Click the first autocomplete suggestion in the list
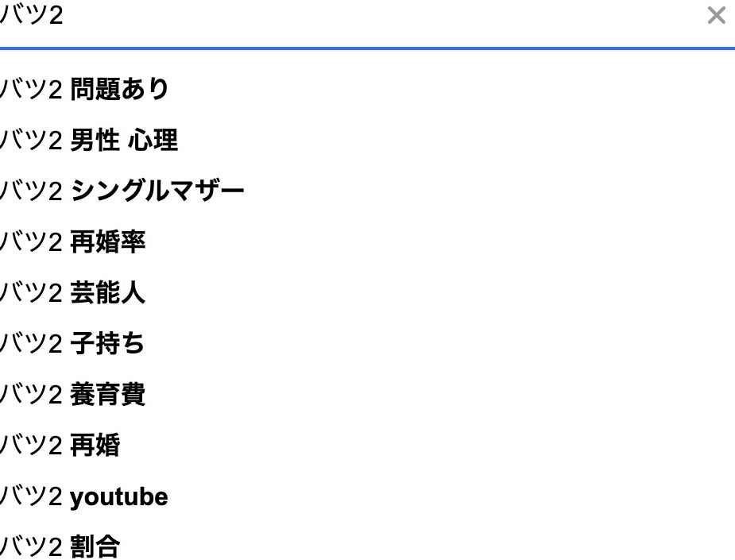The width and height of the screenshot is (735, 560). (x=84, y=90)
